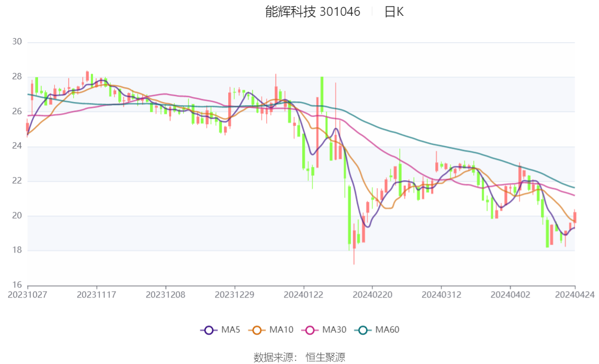Click the MA5 legend circle marker
599x364 pixels.
209,330
